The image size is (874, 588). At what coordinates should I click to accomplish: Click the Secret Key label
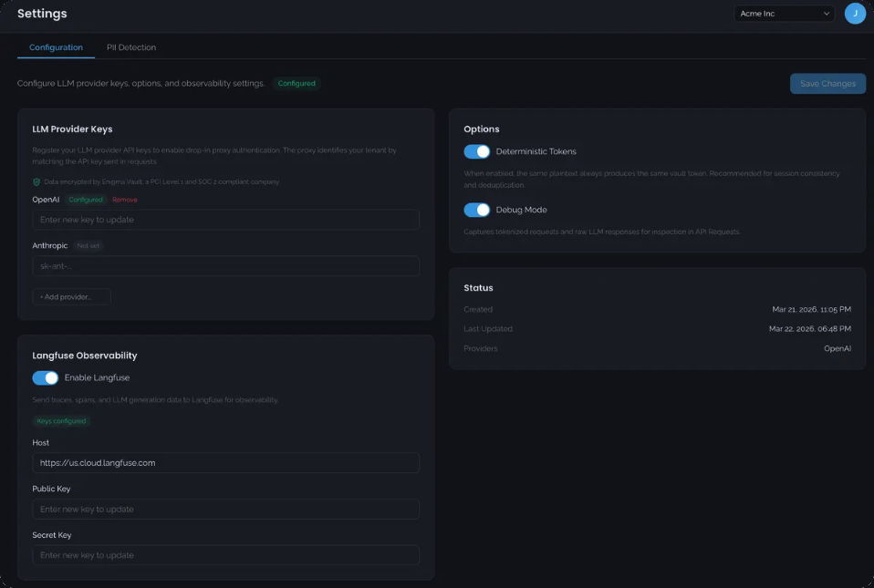[52, 535]
